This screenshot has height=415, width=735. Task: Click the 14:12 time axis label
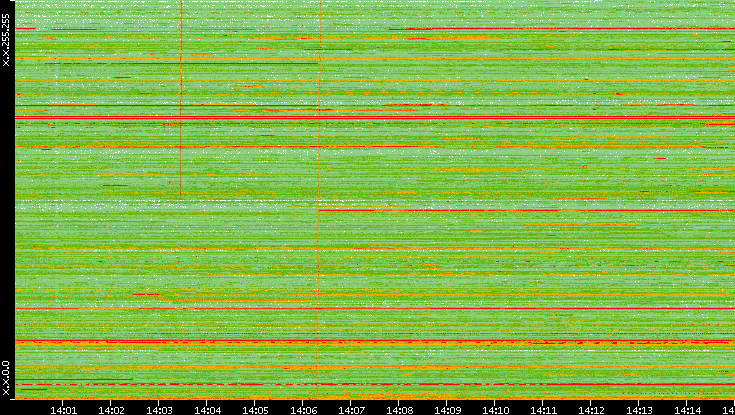coord(592,410)
